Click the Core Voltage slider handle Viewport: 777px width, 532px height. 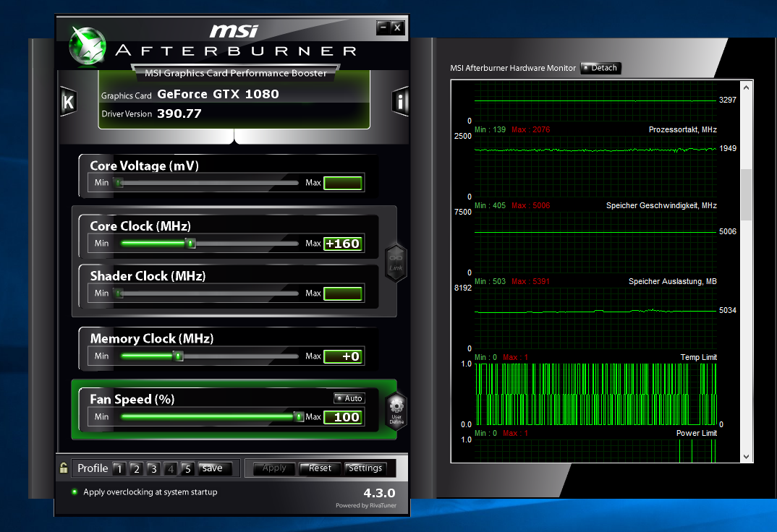point(119,183)
